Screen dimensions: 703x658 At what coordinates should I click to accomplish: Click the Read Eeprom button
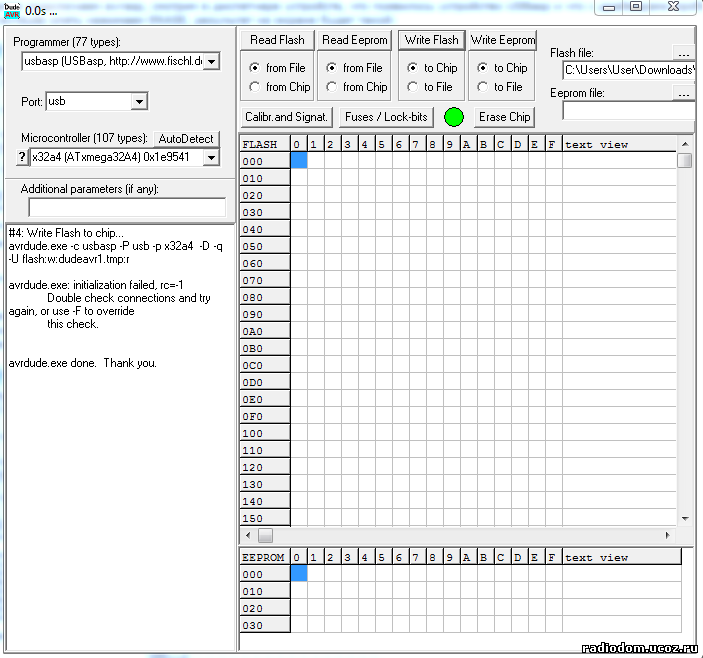[x=355, y=40]
